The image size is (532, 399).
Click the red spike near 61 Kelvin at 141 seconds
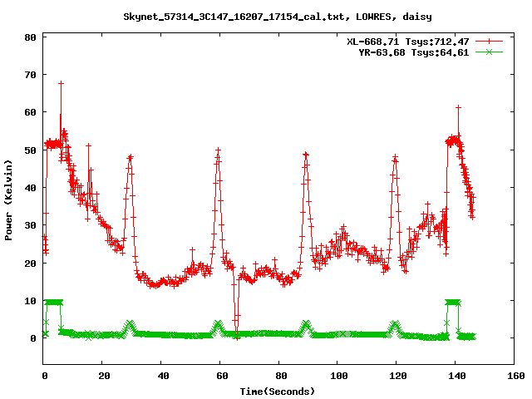(458, 108)
